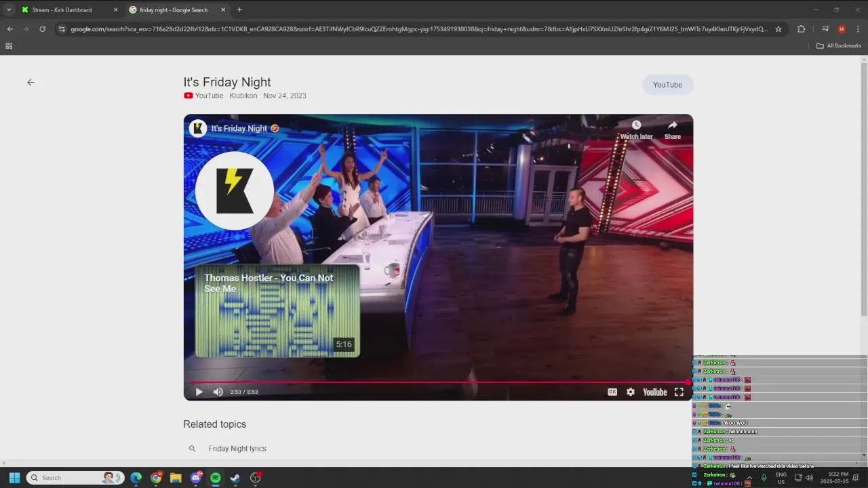Open the apps grid in bookmarks bar

(x=9, y=45)
